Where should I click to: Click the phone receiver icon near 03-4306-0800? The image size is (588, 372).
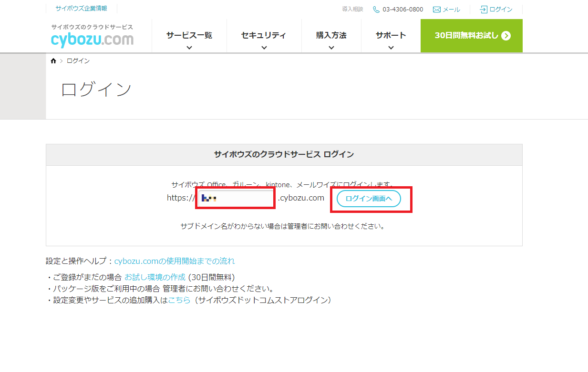[376, 9]
